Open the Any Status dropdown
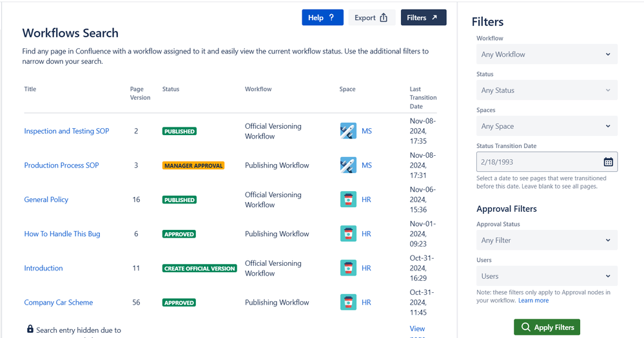 (x=547, y=91)
